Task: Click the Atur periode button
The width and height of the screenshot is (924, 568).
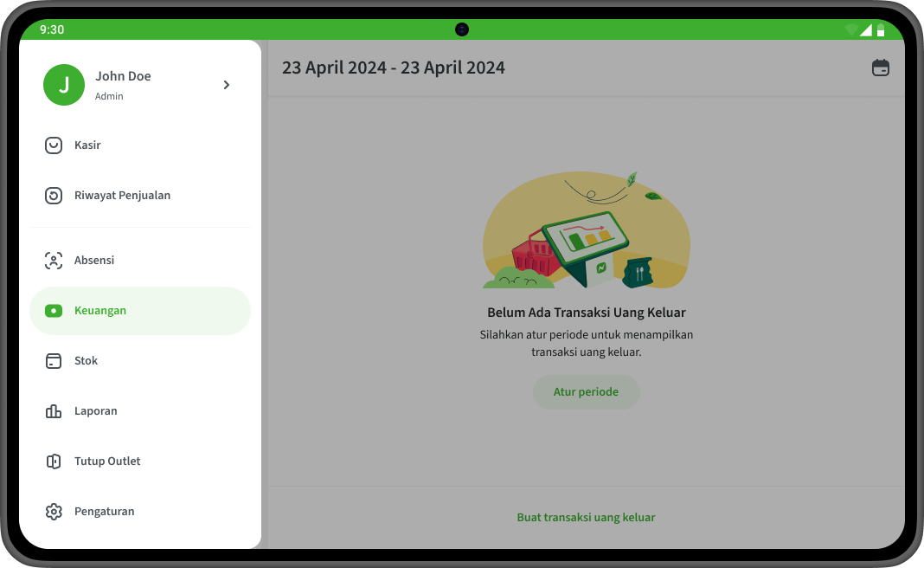Action: [x=587, y=392]
